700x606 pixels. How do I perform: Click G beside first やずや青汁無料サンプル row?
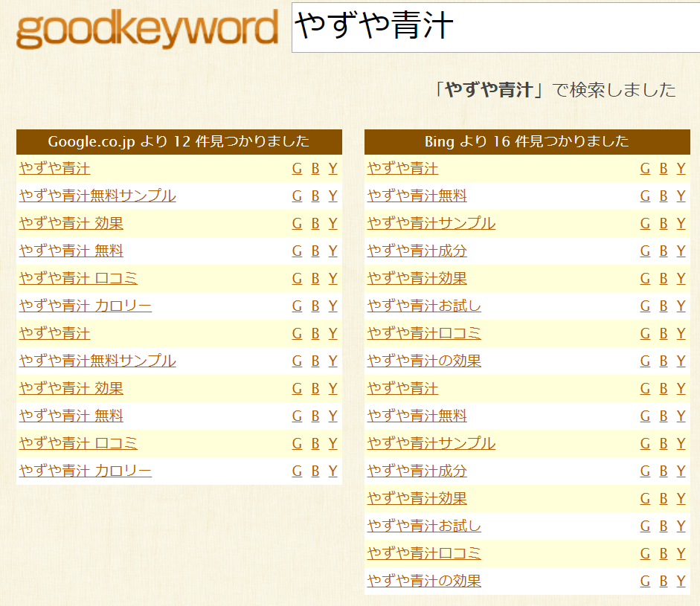pyautogui.click(x=297, y=196)
